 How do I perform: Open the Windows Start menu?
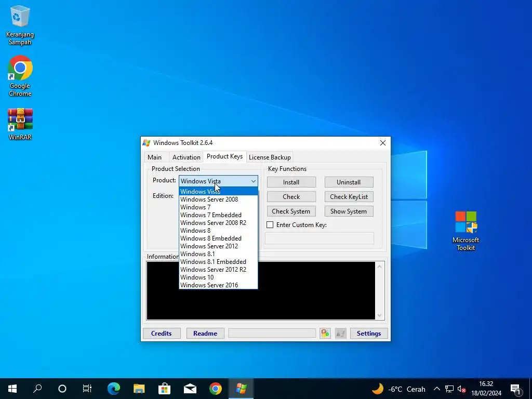(12, 389)
